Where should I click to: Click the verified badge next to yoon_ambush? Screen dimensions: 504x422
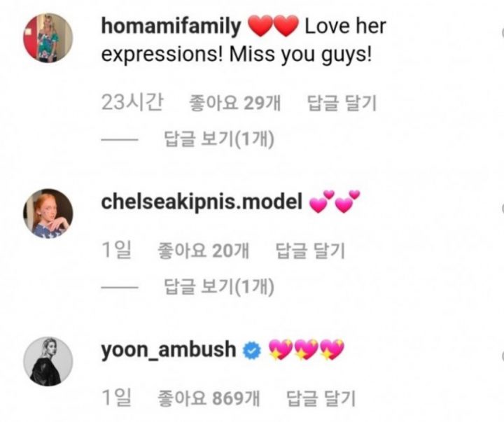point(252,351)
